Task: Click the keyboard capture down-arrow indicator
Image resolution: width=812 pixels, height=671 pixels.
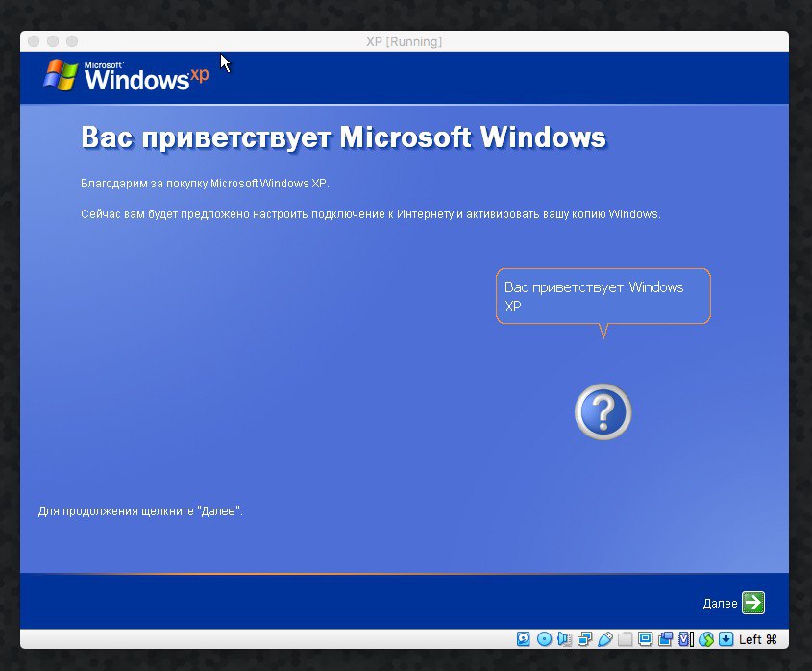Action: coord(726,639)
